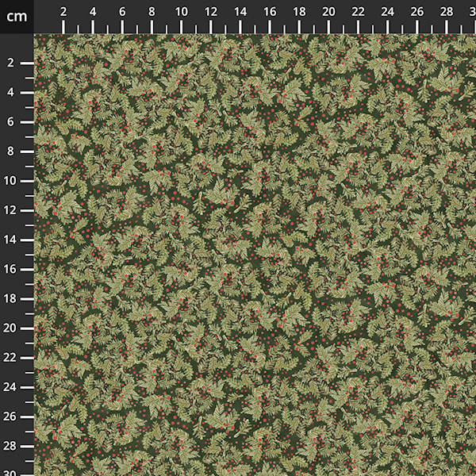
Task: Click the 26 on the horizontal ruler
Action: [416, 12]
